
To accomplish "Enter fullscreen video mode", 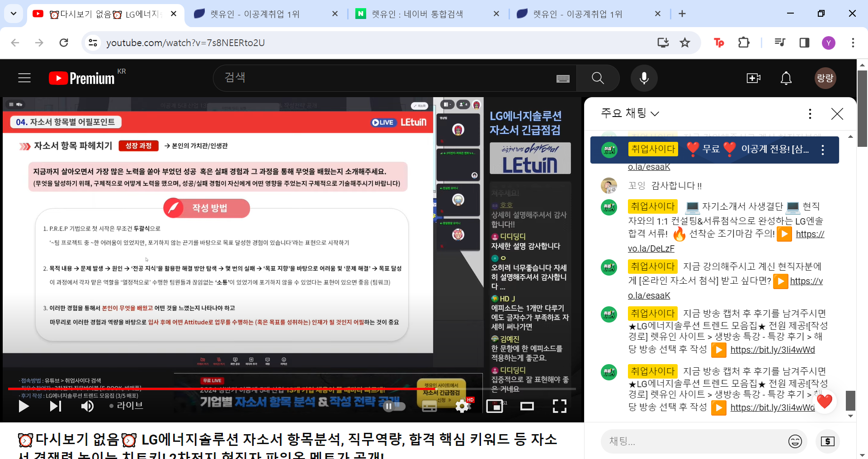I will click(560, 406).
